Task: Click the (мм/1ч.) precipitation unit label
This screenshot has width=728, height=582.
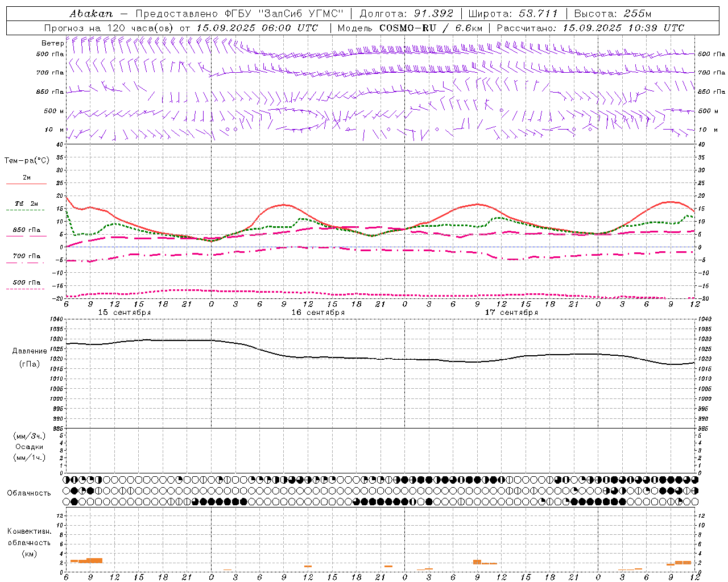Action: pyautogui.click(x=30, y=458)
